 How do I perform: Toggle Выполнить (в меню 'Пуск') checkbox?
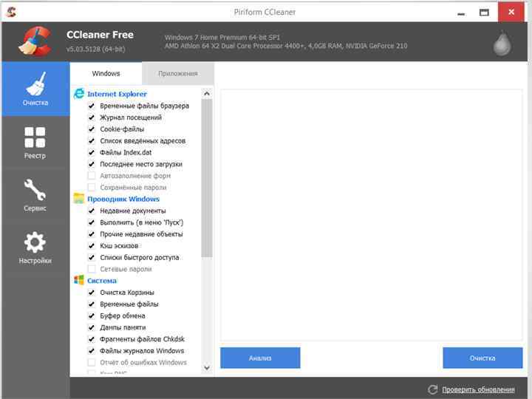tap(92, 222)
